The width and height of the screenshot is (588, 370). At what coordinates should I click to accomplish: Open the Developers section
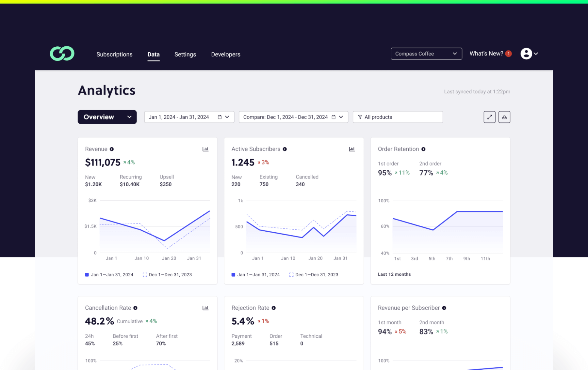pos(225,54)
